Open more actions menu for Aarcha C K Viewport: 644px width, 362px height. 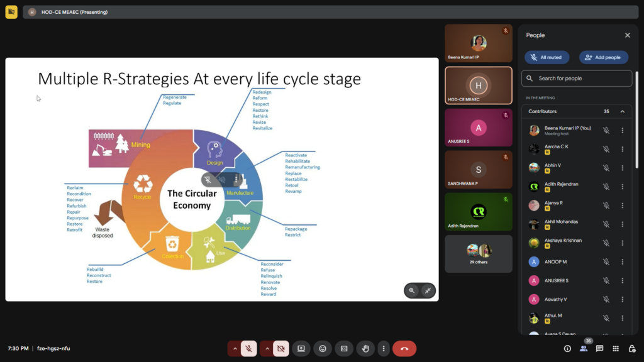[x=623, y=149]
